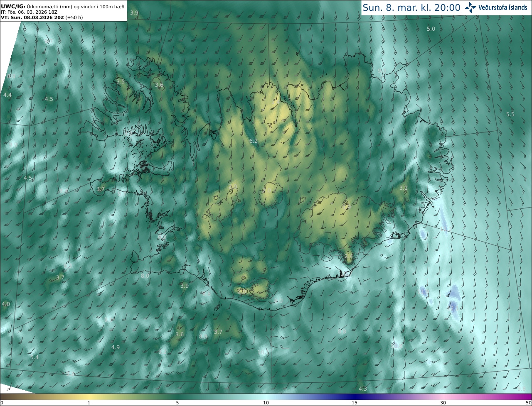The width and height of the screenshot is (532, 406).
Task: Click the Veðurstofa Íslands logo icon
Action: click(470, 7)
